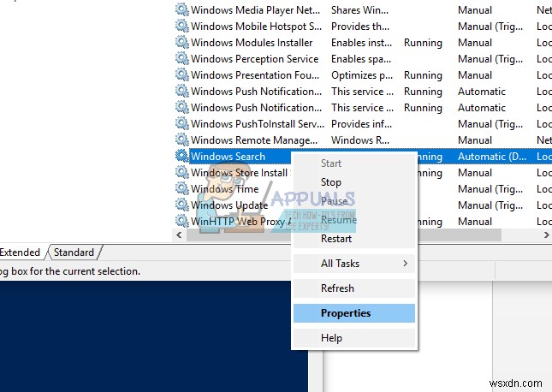The image size is (552, 392).
Task: Expand the All Tasks submenu
Action: [354, 264]
